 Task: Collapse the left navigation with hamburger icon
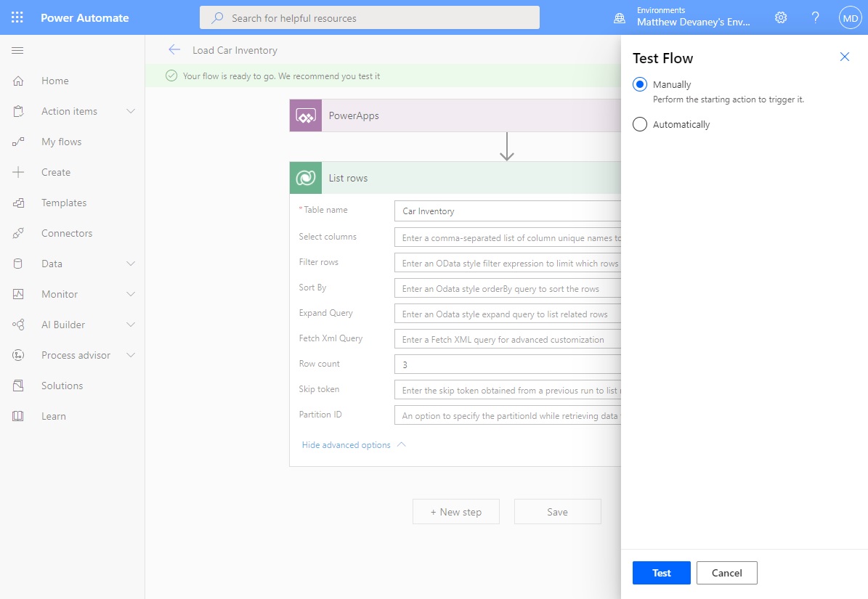click(x=17, y=50)
